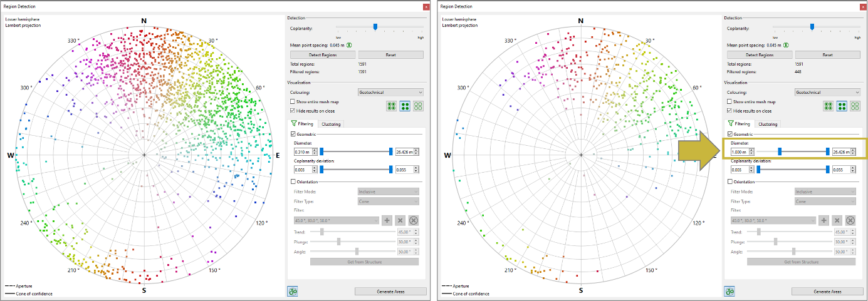Click Get from Structure button in left window

[364, 262]
